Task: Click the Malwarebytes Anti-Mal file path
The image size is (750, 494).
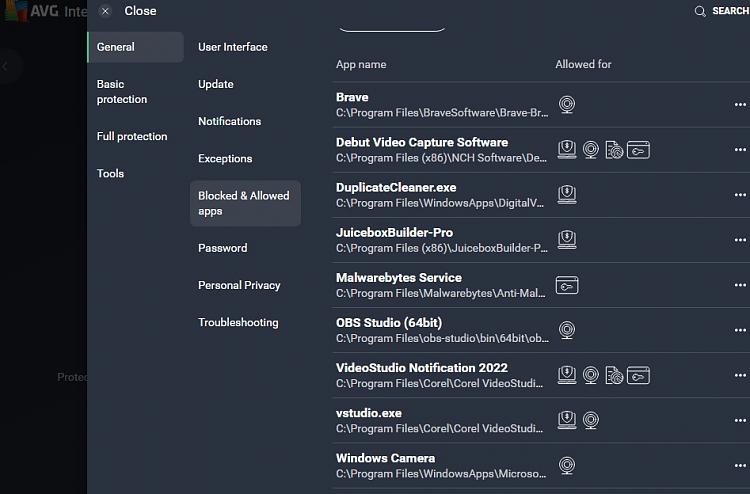Action: [441, 293]
